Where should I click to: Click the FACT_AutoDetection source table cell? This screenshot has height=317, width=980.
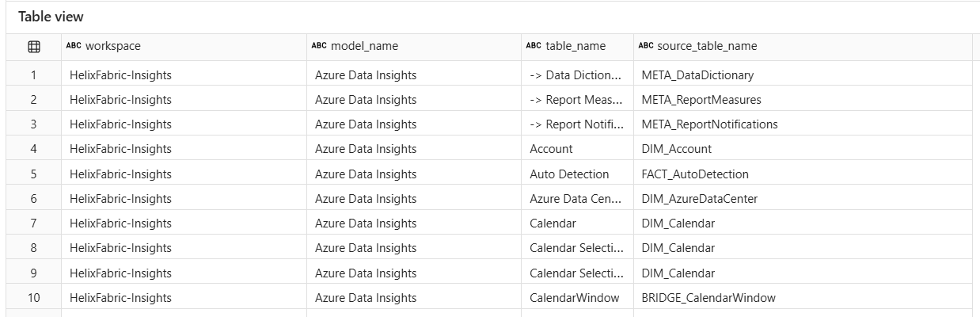click(x=695, y=174)
